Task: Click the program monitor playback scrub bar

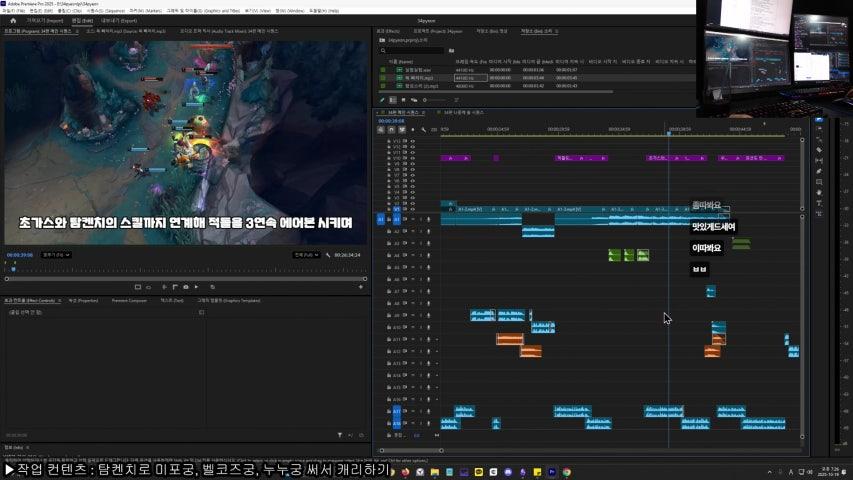Action: click(x=185, y=266)
